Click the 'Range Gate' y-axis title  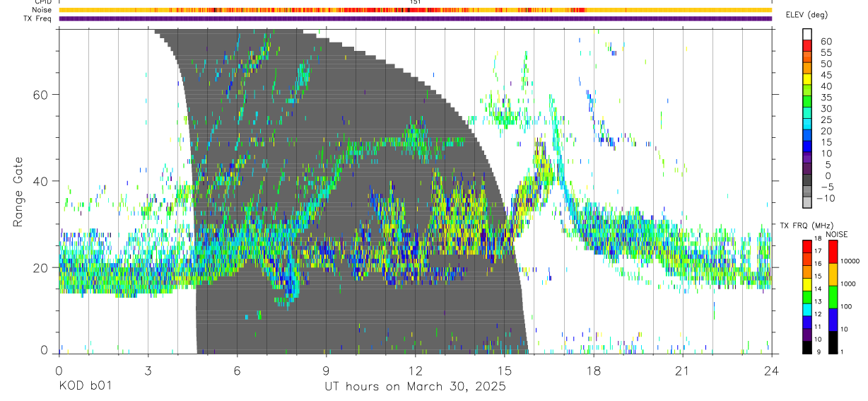[x=18, y=192]
